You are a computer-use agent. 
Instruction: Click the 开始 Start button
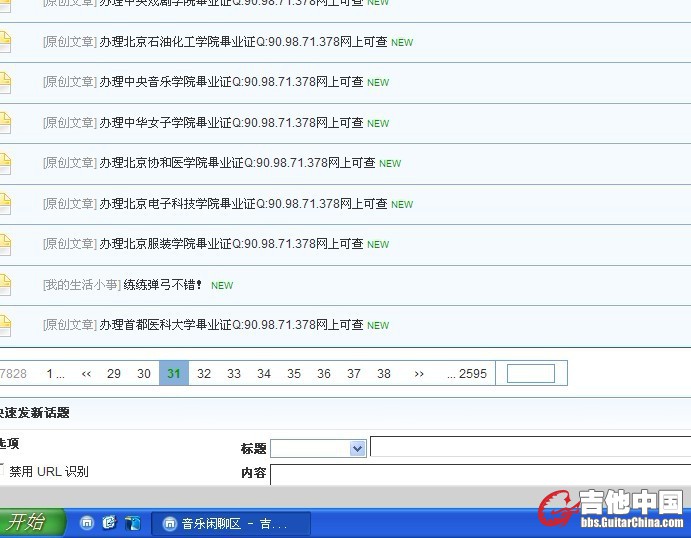31,522
